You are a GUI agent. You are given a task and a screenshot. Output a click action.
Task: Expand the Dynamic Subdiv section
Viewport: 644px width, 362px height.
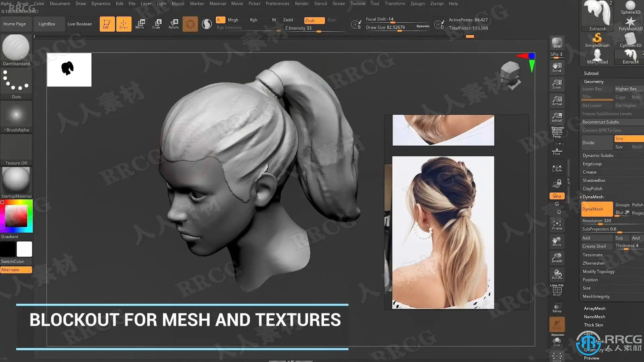point(598,156)
